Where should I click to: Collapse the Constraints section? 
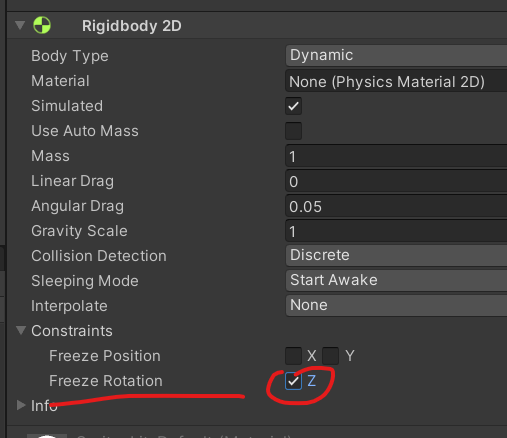[x=21, y=330]
